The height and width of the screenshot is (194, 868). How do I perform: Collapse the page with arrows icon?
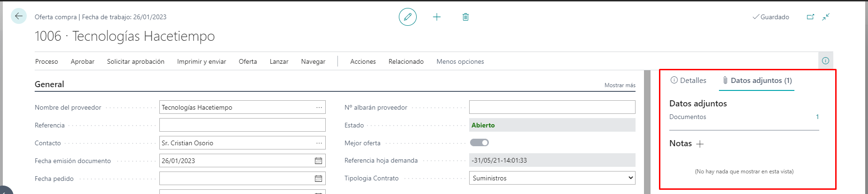point(826,17)
